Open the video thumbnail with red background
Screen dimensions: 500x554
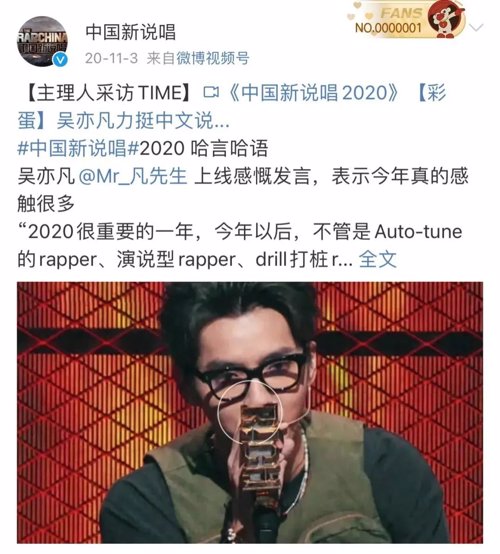(x=250, y=412)
